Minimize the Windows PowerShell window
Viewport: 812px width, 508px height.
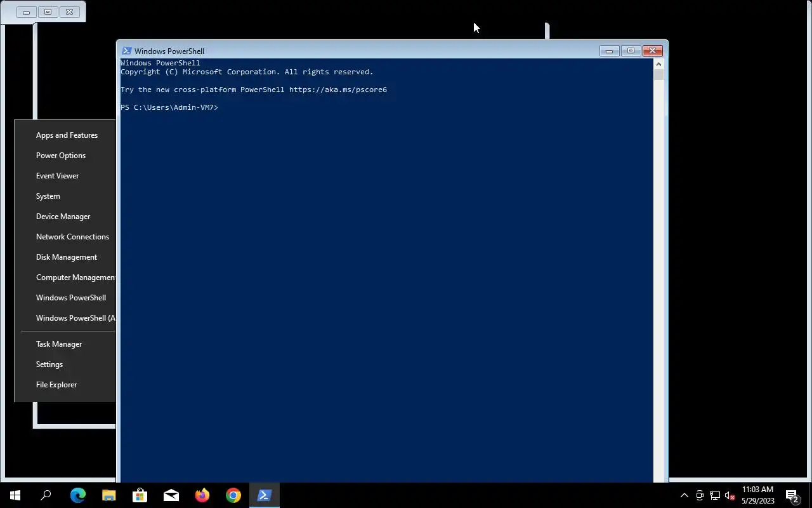click(x=609, y=51)
